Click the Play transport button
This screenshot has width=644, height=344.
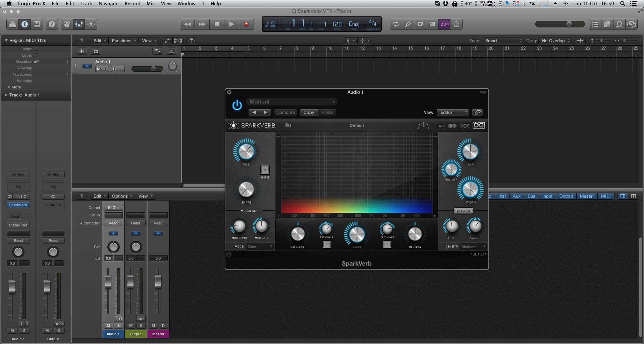click(x=232, y=24)
